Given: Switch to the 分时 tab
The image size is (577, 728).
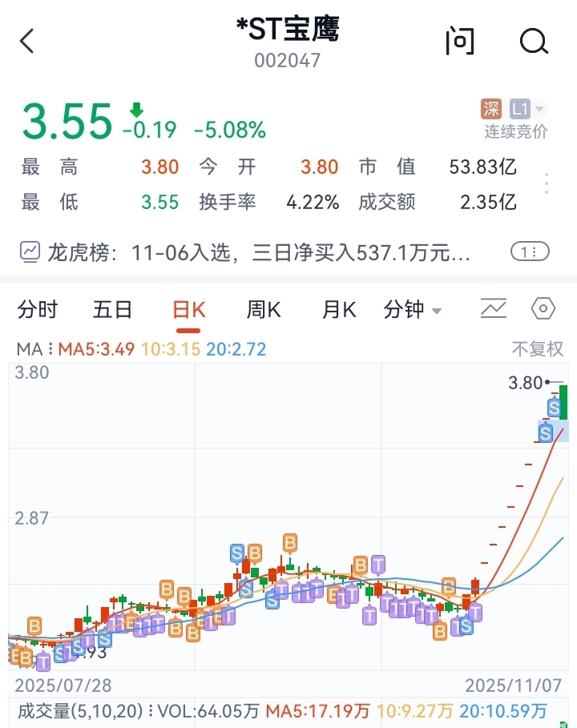Looking at the screenshot, I should pyautogui.click(x=38, y=309).
